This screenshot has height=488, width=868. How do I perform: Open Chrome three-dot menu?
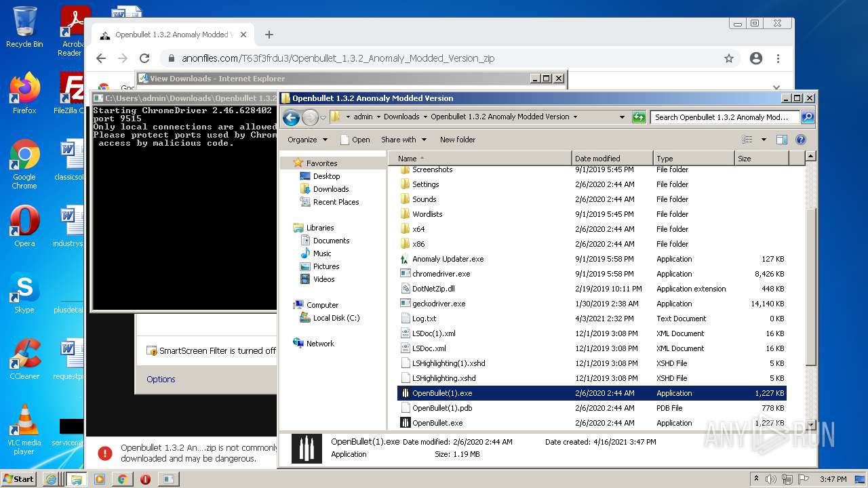point(778,58)
